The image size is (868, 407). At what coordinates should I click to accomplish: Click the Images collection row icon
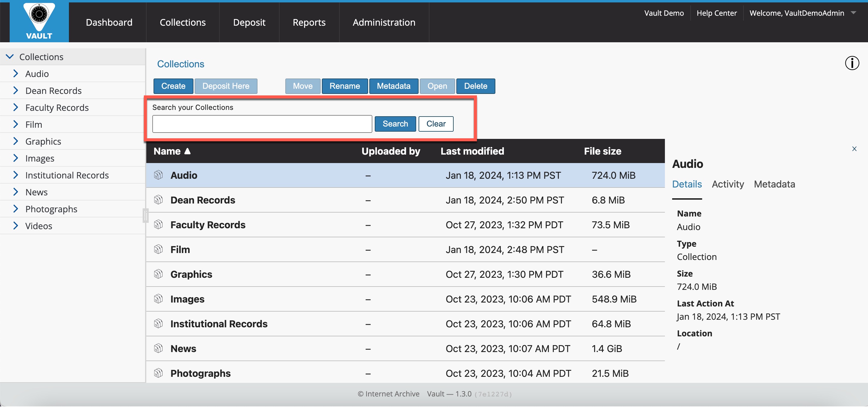click(x=158, y=299)
